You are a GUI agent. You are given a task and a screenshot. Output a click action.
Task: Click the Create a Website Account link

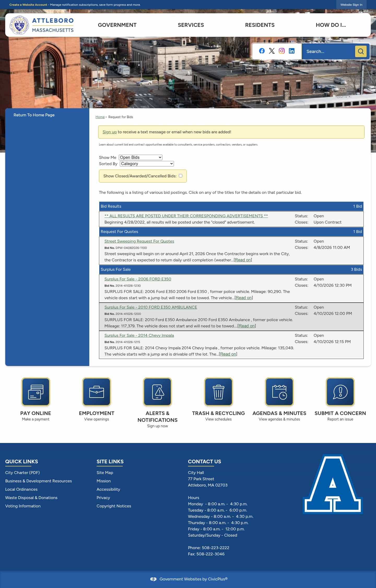click(x=28, y=5)
